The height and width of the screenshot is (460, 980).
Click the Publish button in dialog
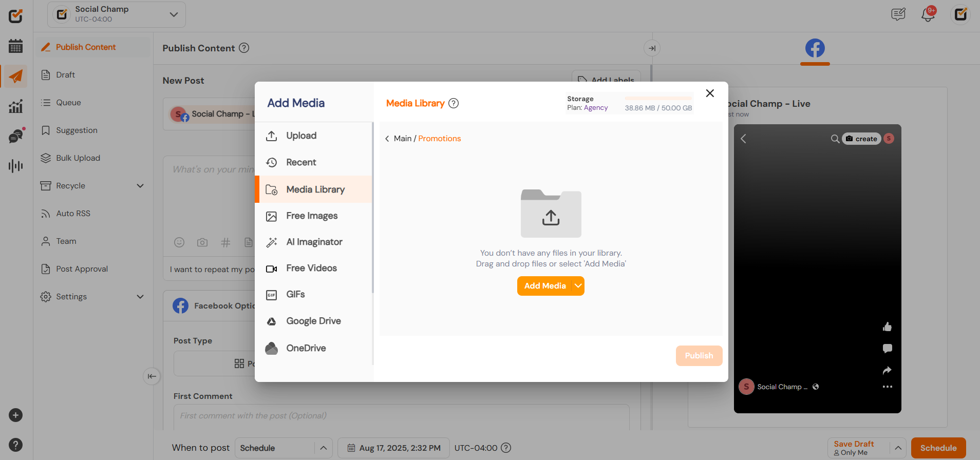click(x=699, y=356)
